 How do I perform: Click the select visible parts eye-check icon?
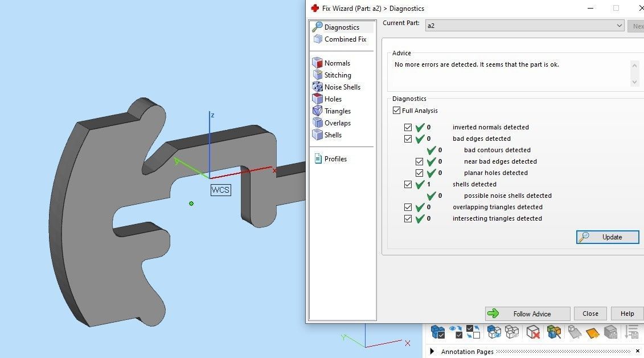pos(456,332)
